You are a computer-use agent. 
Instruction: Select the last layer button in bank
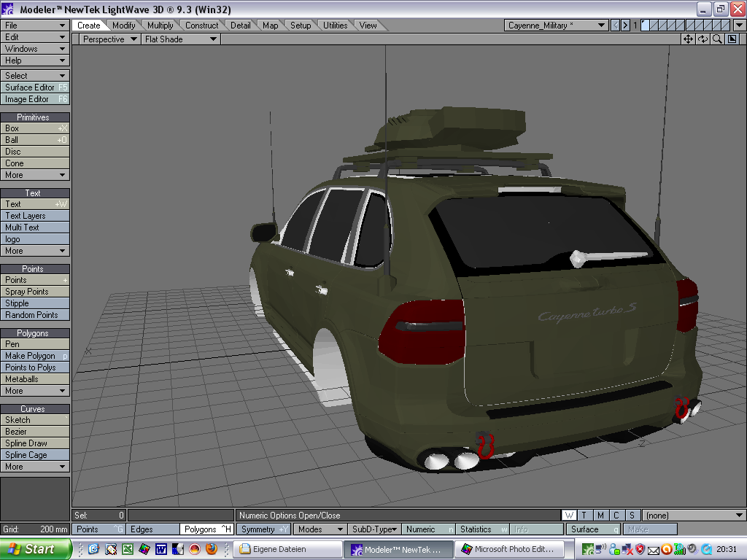pos(726,26)
